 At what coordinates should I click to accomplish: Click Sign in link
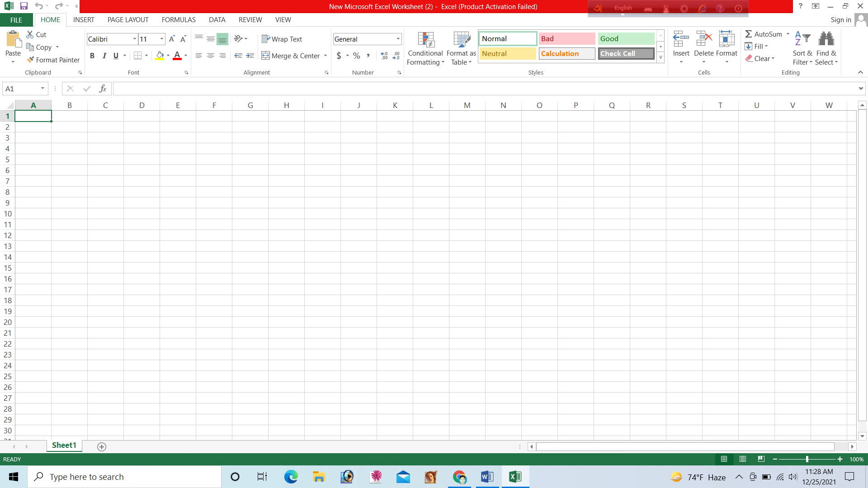840,20
